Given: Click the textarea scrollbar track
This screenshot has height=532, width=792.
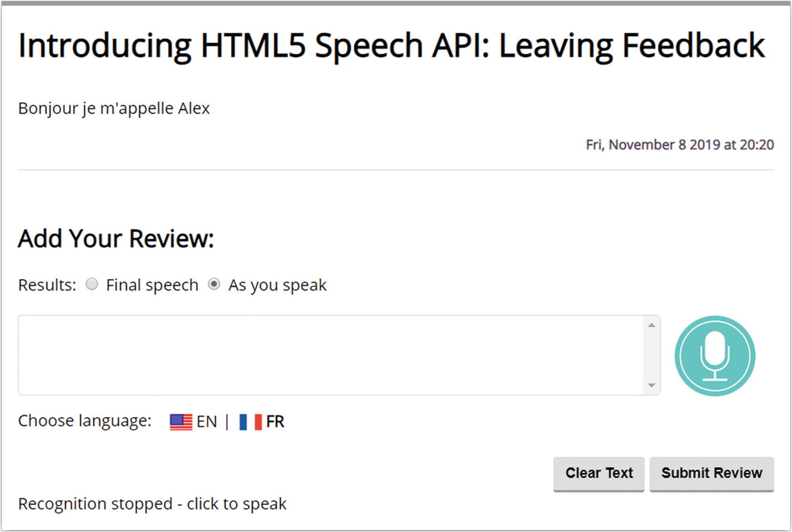Looking at the screenshot, I should (x=651, y=355).
